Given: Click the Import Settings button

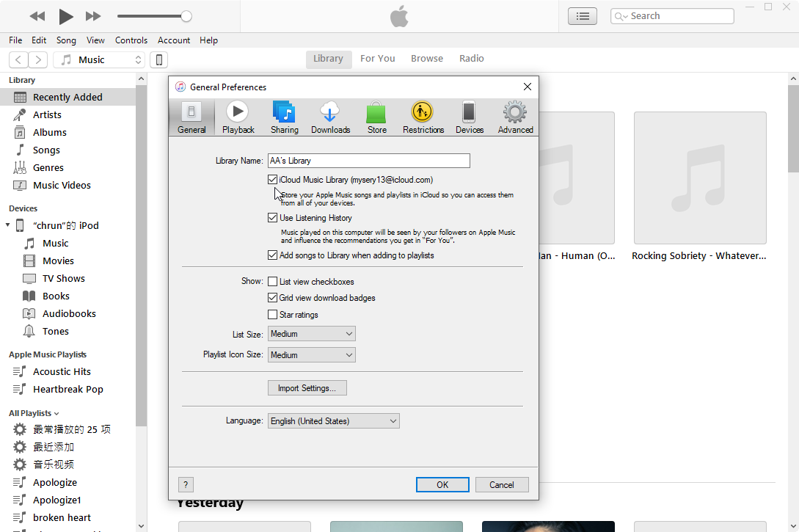Looking at the screenshot, I should [307, 388].
